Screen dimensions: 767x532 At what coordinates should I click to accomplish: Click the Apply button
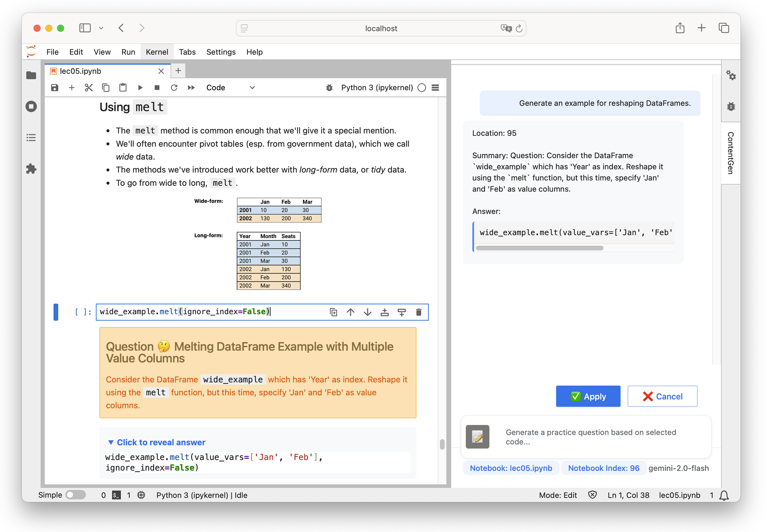pos(588,396)
